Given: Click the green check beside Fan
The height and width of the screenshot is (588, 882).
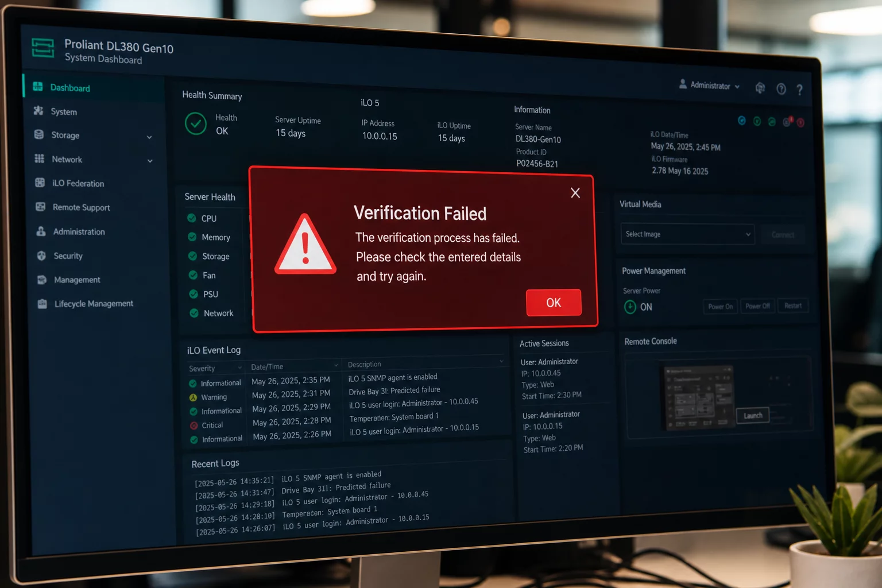Looking at the screenshot, I should (194, 275).
